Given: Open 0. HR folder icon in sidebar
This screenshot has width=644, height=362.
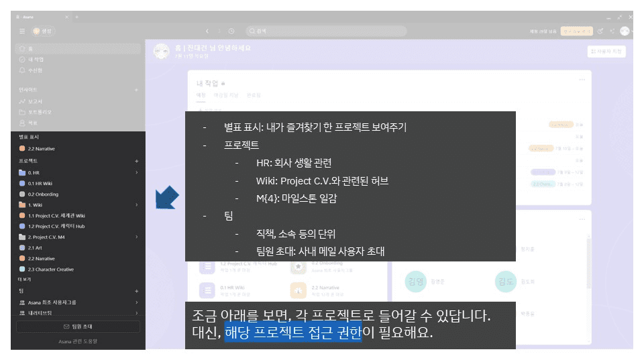Looking at the screenshot, I should (x=22, y=172).
